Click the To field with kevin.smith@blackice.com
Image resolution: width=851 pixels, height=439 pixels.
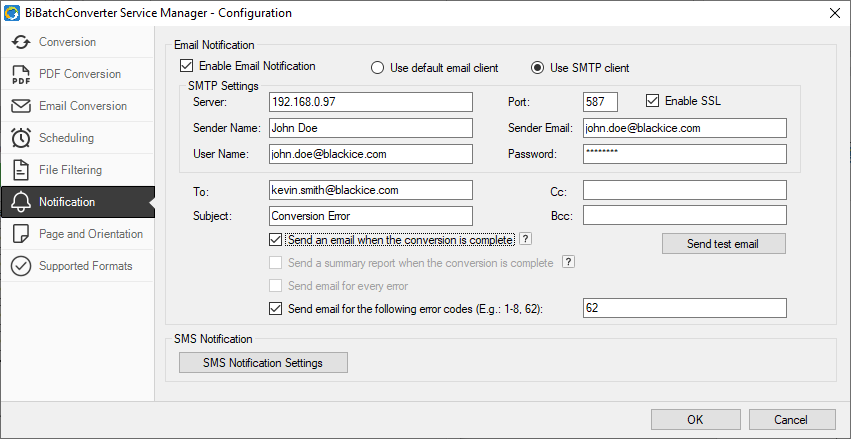pos(371,190)
